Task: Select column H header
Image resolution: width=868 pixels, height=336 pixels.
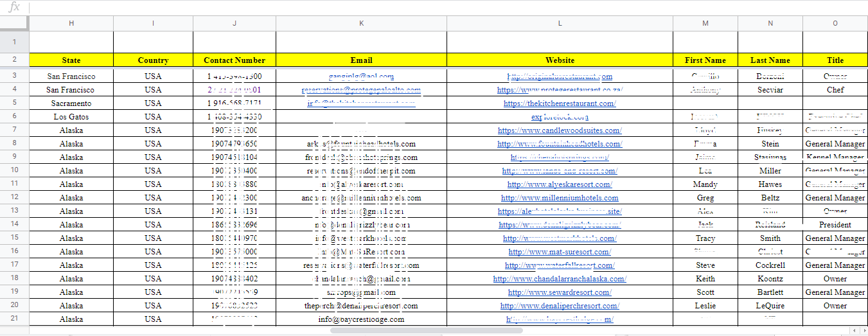Action: click(x=71, y=23)
